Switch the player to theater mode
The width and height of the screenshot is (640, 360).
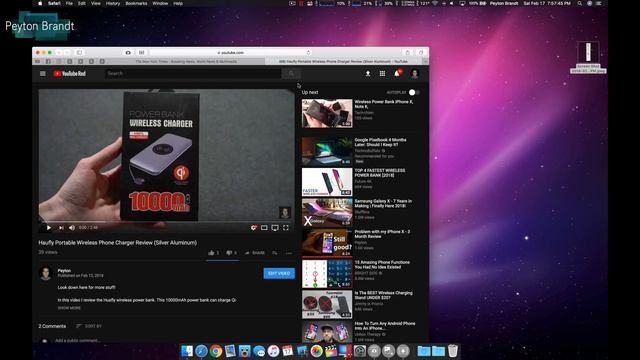point(264,228)
